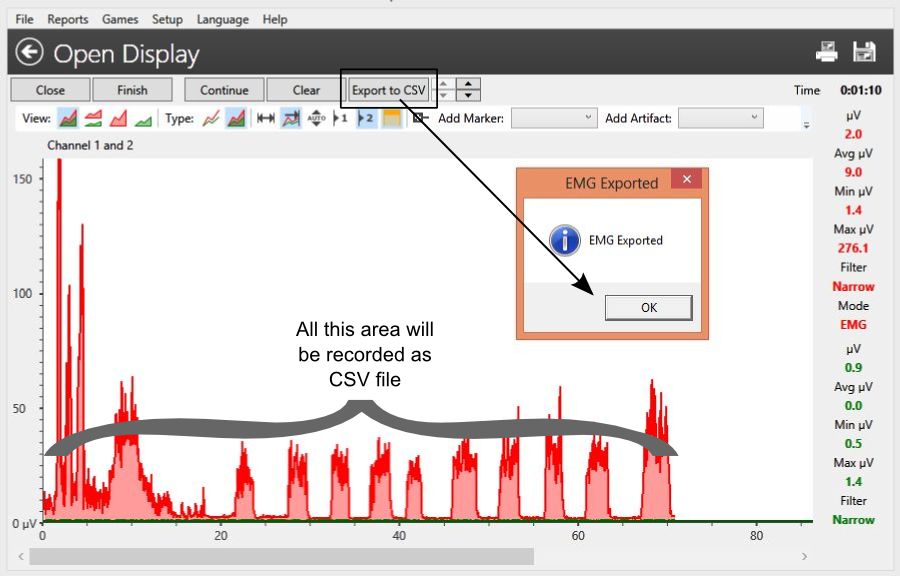Viewport: 900px width, 576px height.
Task: Toggle the filled area graph type
Action: point(237,118)
